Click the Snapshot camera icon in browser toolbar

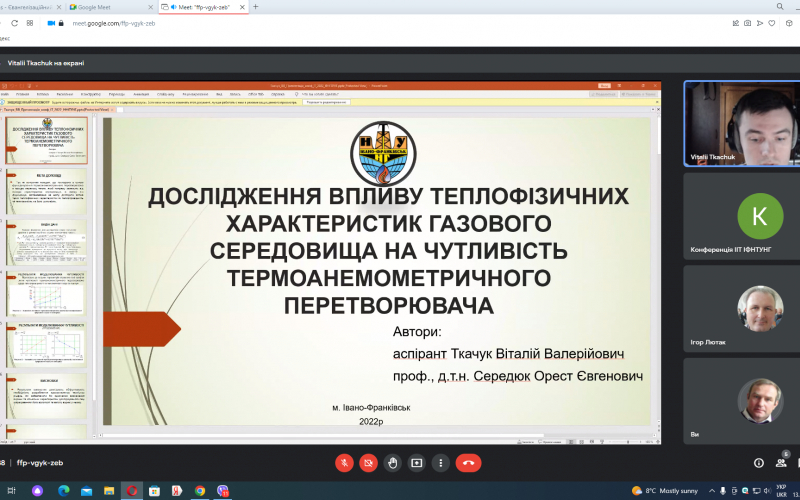[747, 23]
